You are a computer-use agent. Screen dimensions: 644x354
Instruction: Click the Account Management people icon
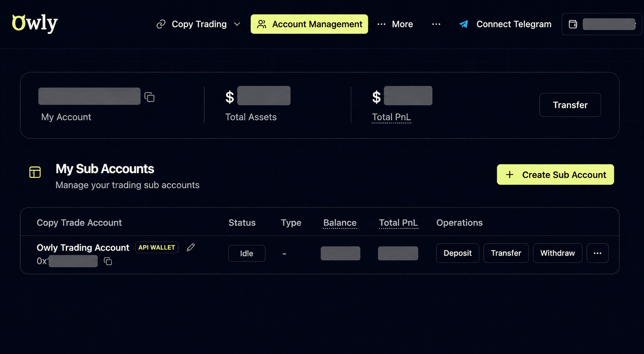[262, 24]
